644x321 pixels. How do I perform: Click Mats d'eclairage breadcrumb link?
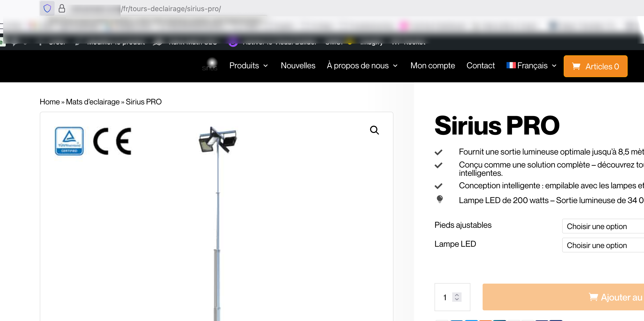pyautogui.click(x=93, y=102)
